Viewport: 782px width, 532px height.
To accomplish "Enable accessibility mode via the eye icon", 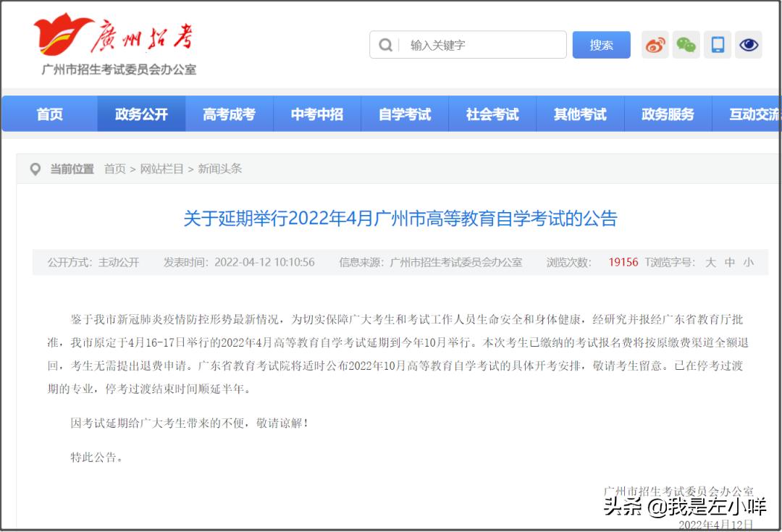I will click(749, 44).
